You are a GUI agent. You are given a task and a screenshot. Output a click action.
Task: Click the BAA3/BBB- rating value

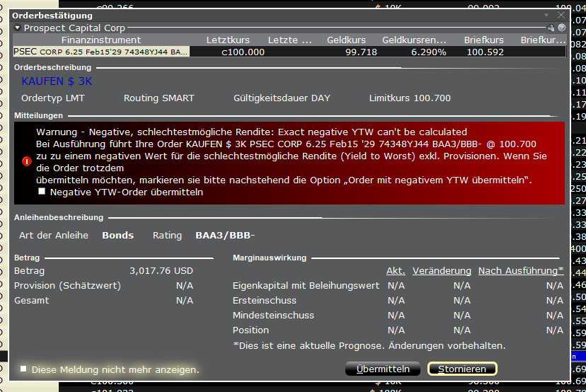(225, 236)
